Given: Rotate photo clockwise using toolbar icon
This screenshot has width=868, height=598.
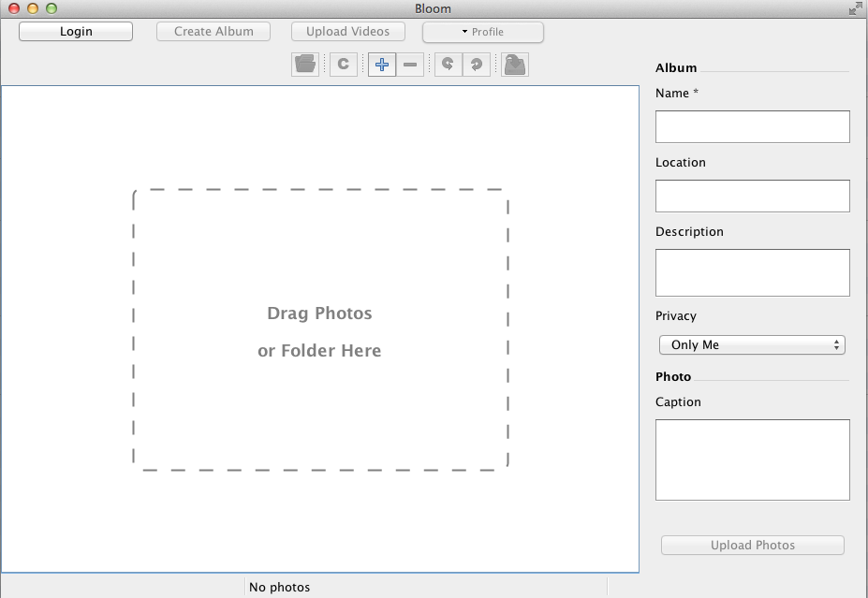Looking at the screenshot, I should click(x=477, y=64).
